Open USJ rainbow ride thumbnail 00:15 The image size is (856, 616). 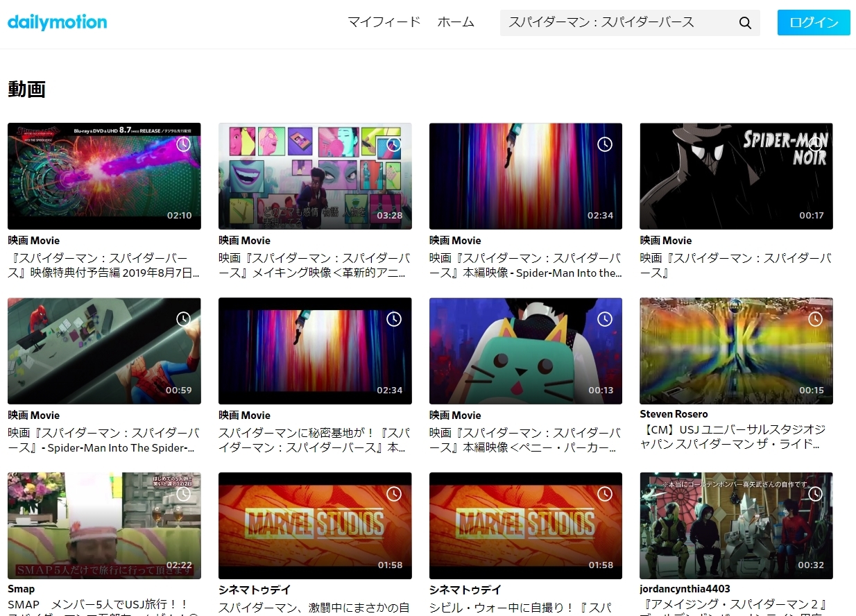click(x=736, y=351)
